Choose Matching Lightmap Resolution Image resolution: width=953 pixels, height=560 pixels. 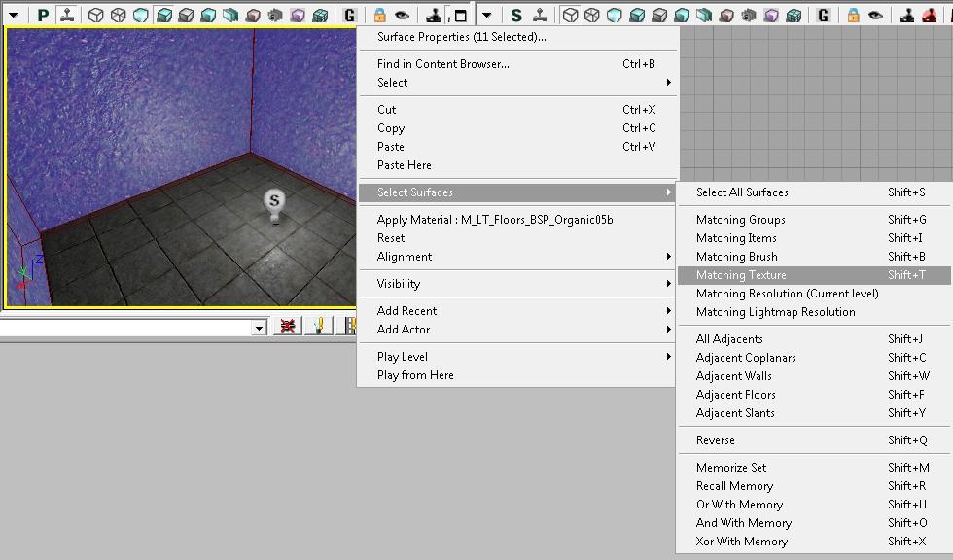click(814, 312)
